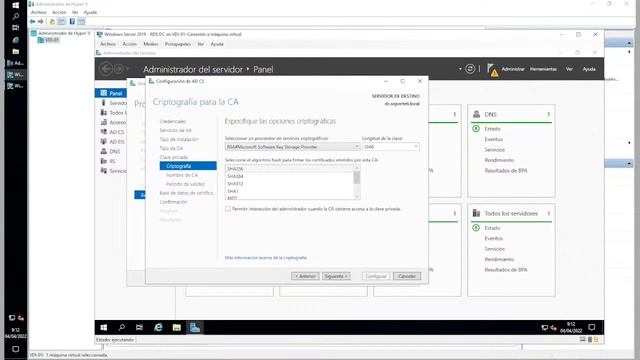Viewport: 640px width, 360px height.
Task: Open Server Manager Ayuda menu
Action: (x=589, y=69)
